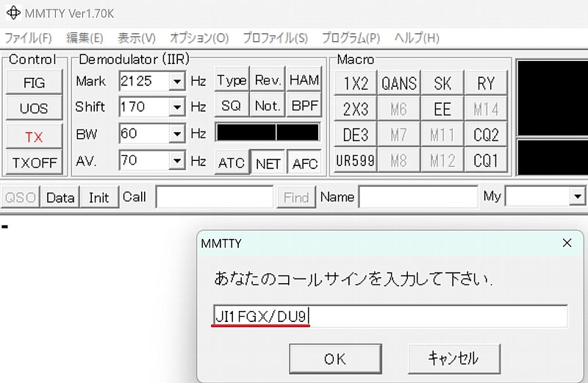The image size is (588, 383).
Task: Start transmitting with the TX button
Action: point(34,137)
